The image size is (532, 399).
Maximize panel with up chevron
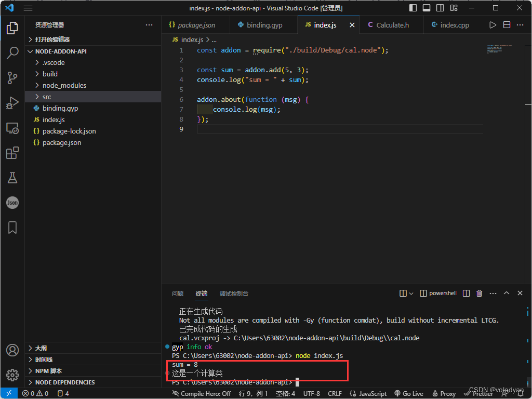coord(507,293)
